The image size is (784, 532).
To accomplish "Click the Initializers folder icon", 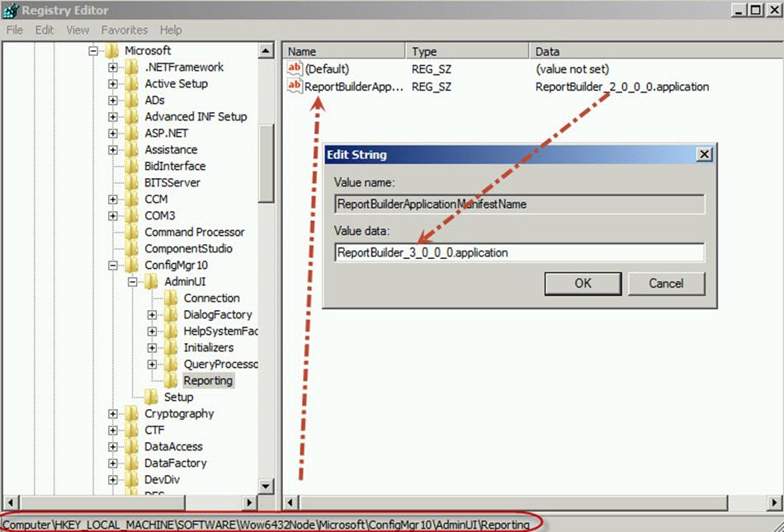I will [171, 347].
